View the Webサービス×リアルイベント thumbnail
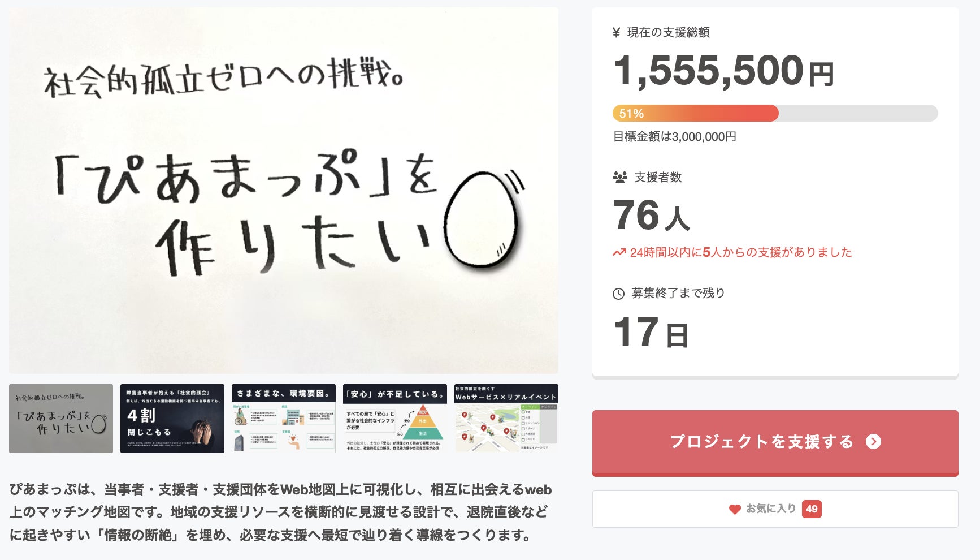Image resolution: width=980 pixels, height=560 pixels. (x=506, y=419)
